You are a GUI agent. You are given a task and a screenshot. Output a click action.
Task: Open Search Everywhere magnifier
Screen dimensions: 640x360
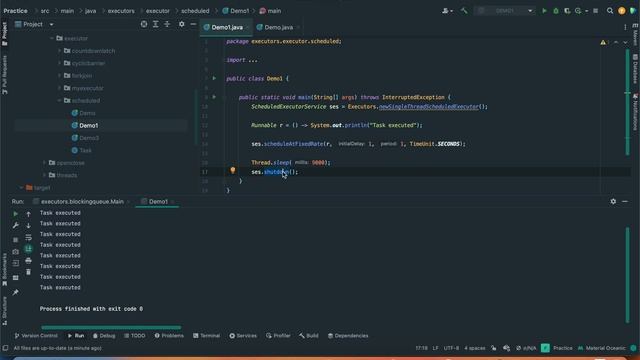(610, 11)
